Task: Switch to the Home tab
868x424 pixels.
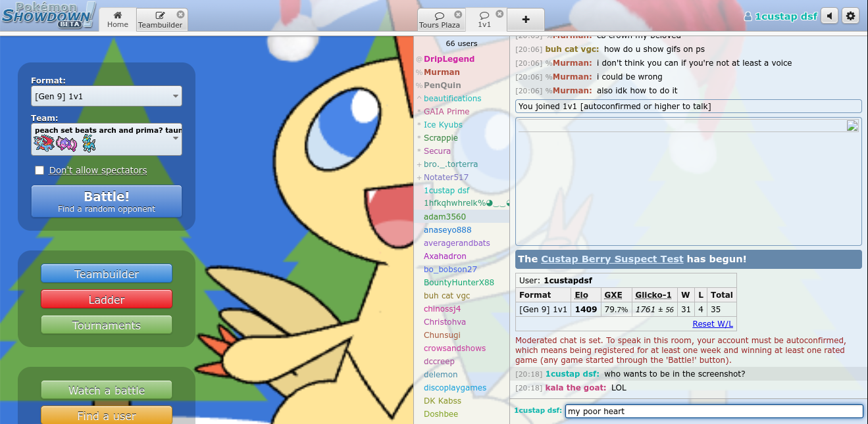Action: [118, 20]
